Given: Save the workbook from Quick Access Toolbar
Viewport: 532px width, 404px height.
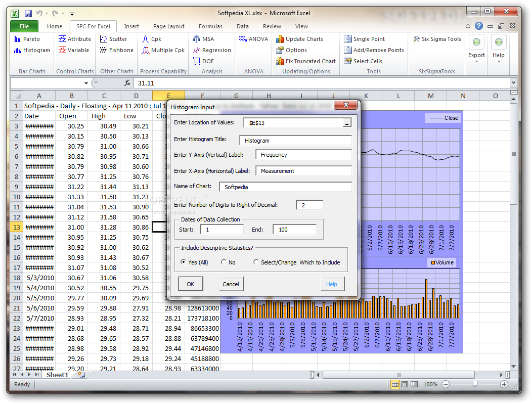Looking at the screenshot, I should (28, 14).
